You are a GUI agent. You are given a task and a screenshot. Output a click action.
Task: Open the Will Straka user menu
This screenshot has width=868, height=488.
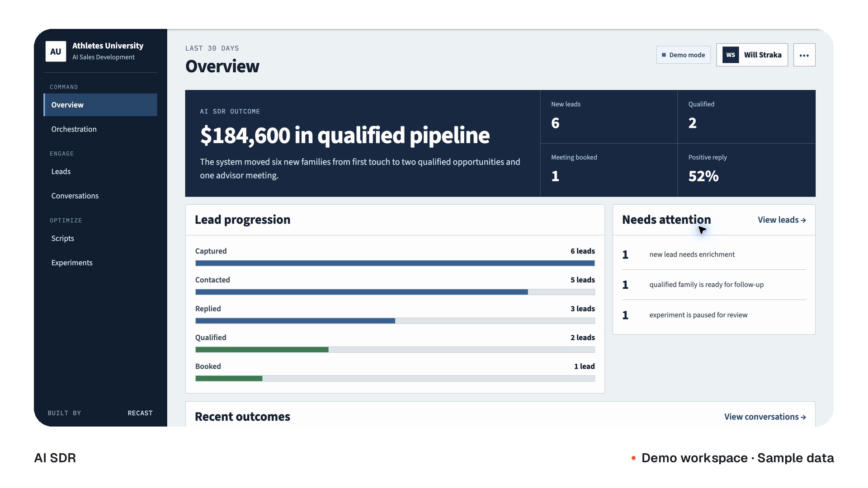pos(752,55)
